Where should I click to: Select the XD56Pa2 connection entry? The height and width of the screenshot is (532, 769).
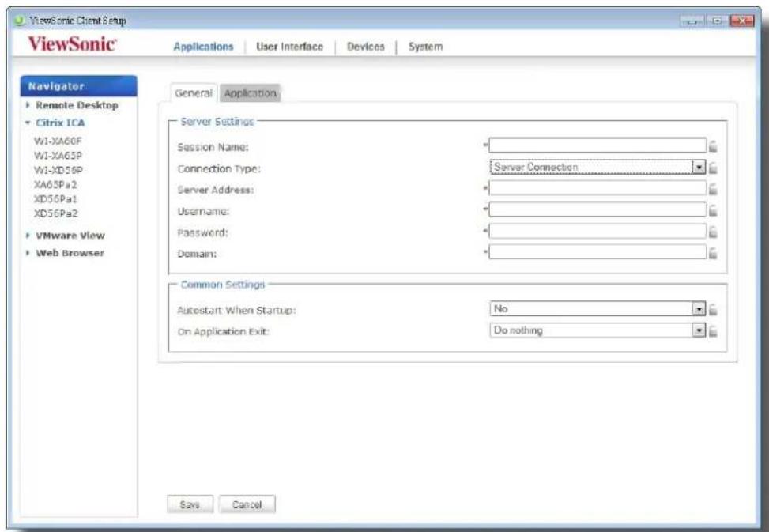[55, 213]
